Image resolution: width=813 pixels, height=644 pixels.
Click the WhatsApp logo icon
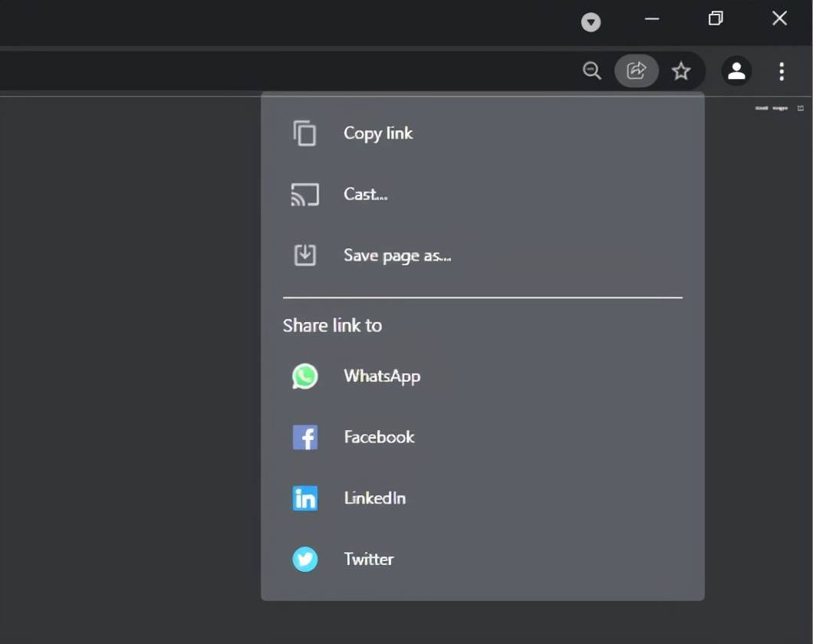point(304,376)
